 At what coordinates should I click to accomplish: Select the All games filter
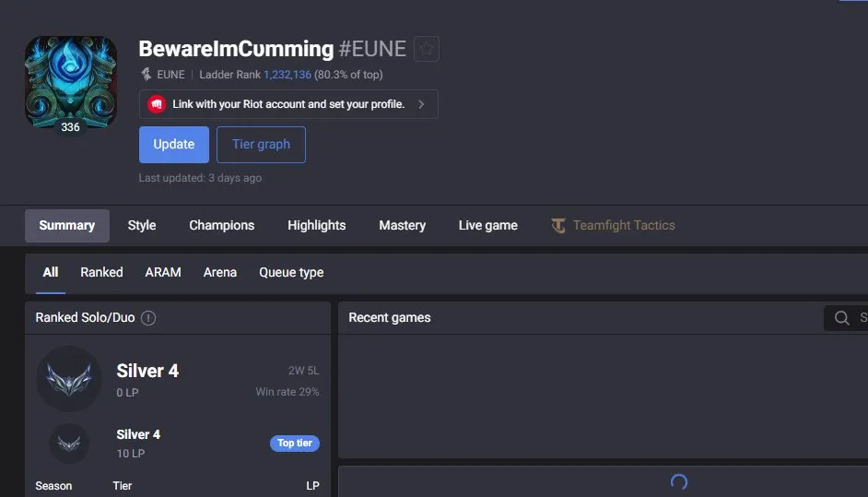51,273
